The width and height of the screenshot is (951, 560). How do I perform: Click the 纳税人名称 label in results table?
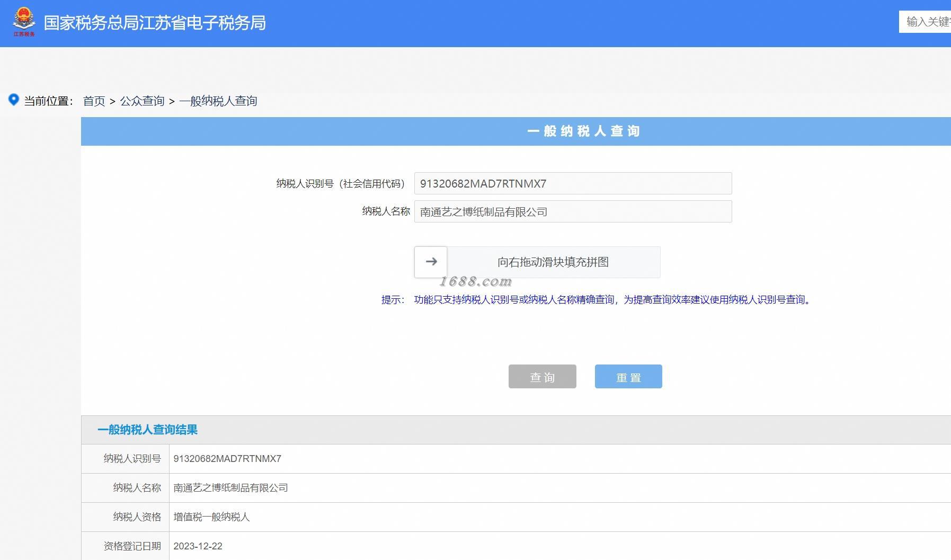(x=137, y=488)
